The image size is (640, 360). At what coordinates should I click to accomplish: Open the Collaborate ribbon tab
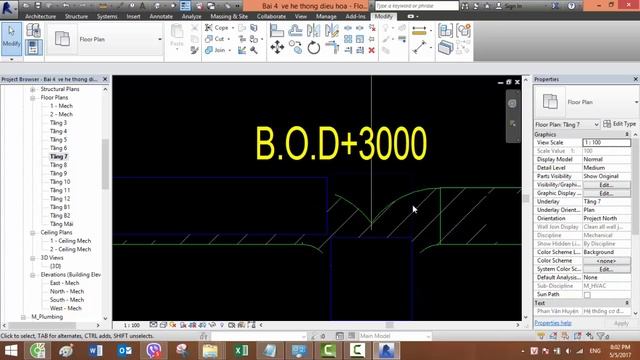click(271, 16)
